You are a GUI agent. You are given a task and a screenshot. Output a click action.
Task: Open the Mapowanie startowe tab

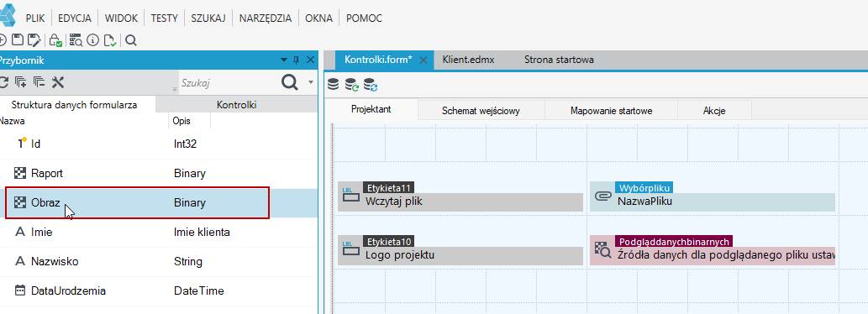[612, 111]
